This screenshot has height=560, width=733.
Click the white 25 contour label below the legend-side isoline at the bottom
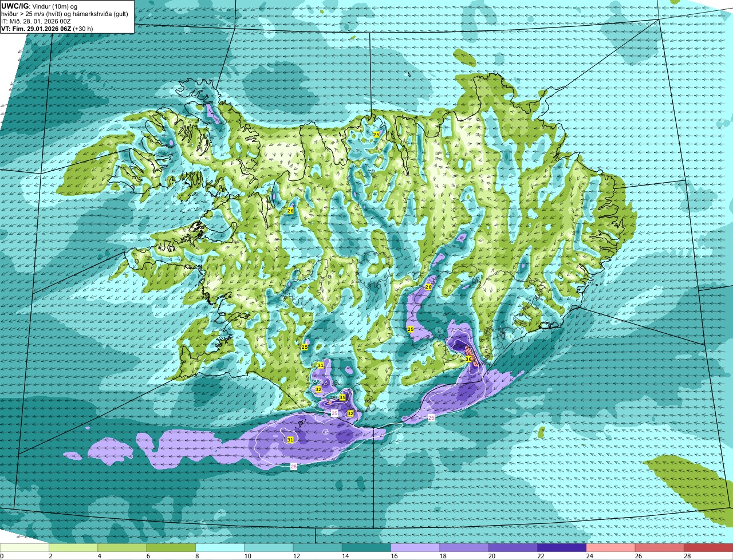coord(294,467)
